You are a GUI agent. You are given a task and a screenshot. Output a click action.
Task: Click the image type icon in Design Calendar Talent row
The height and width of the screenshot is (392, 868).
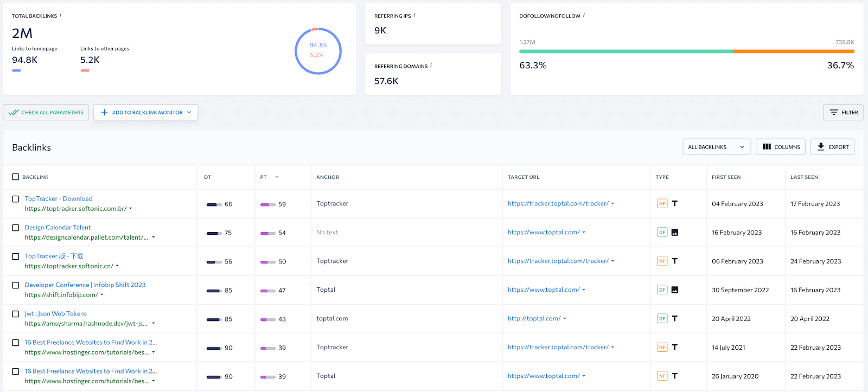675,233
